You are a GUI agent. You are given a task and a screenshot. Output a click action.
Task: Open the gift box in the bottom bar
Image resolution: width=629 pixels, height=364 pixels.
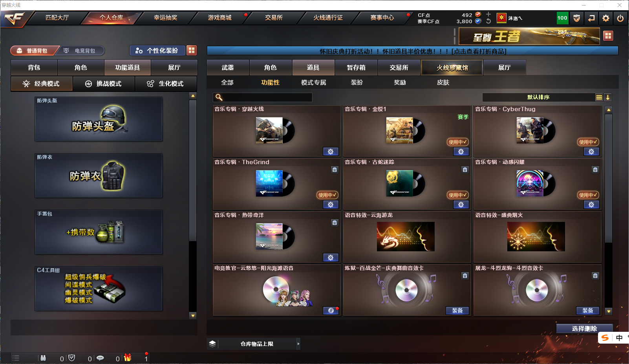tap(128, 358)
